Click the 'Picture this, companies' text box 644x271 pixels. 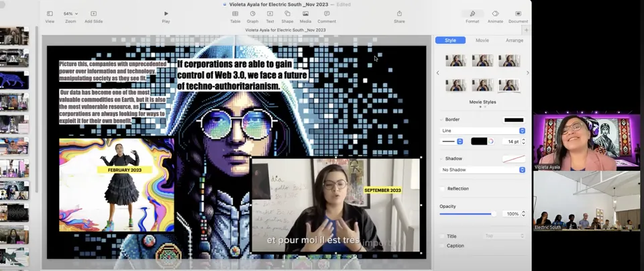(x=113, y=71)
